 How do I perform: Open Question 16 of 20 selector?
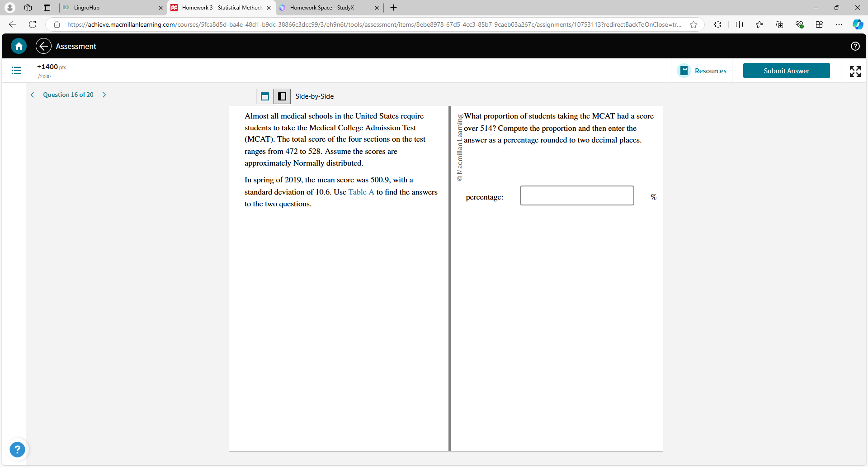[68, 95]
